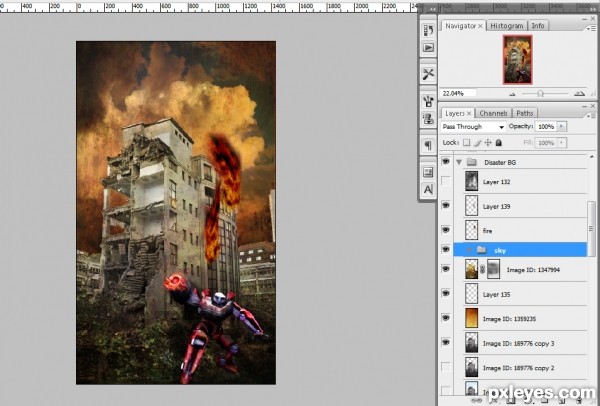Click the Opacity 100% field
This screenshot has width=600, height=406.
point(546,127)
